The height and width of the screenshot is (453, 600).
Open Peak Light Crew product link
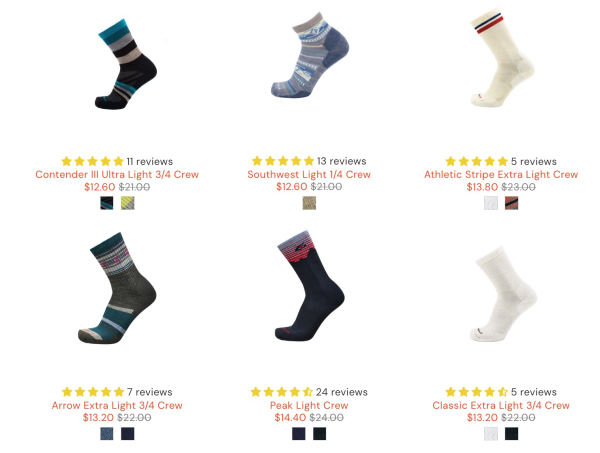[x=309, y=405]
